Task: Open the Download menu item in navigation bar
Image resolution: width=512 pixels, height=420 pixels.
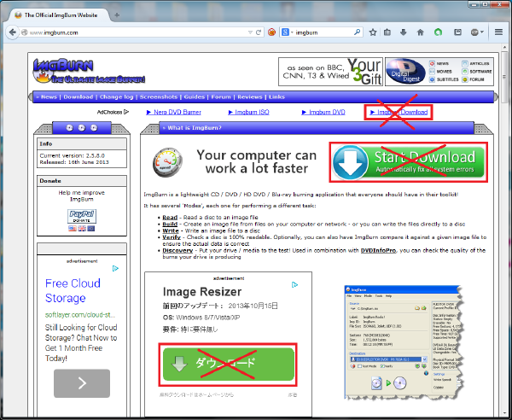Action: click(x=78, y=96)
